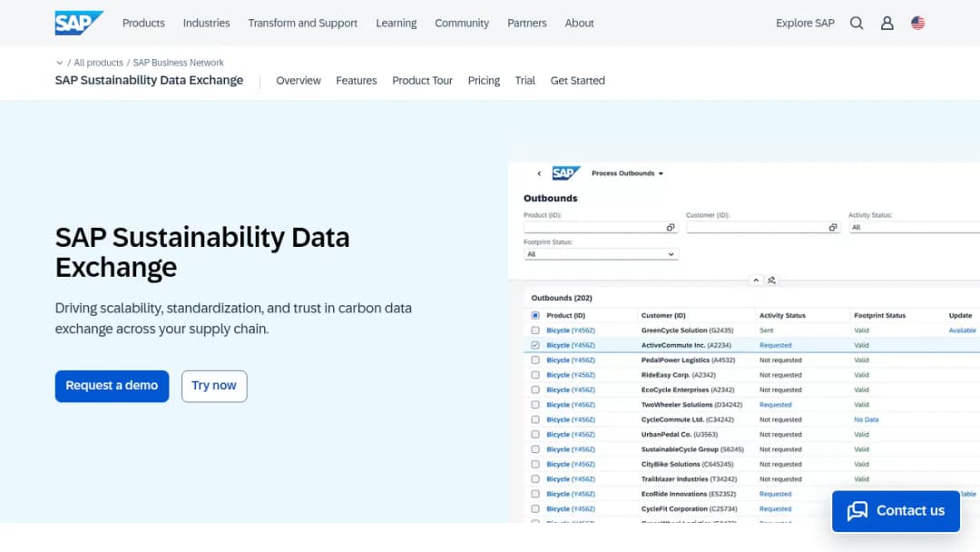980x552 pixels.
Task: Check the box for RideEasy Corp. row
Action: coord(535,375)
